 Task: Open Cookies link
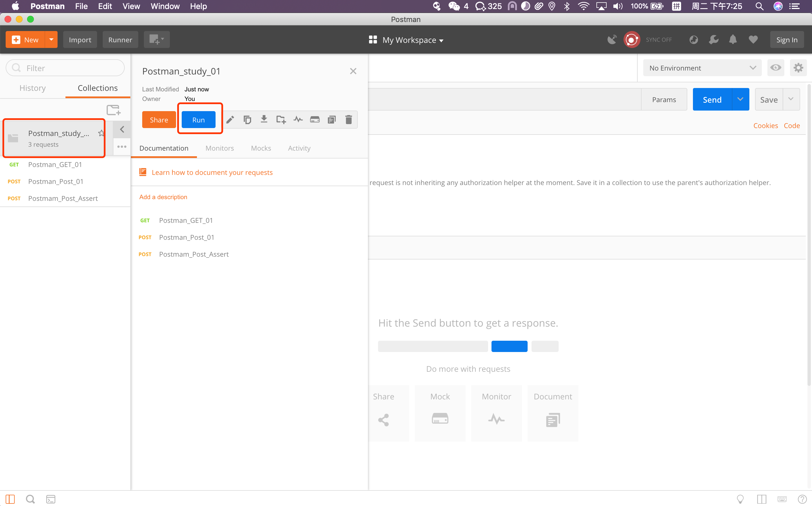click(x=765, y=126)
